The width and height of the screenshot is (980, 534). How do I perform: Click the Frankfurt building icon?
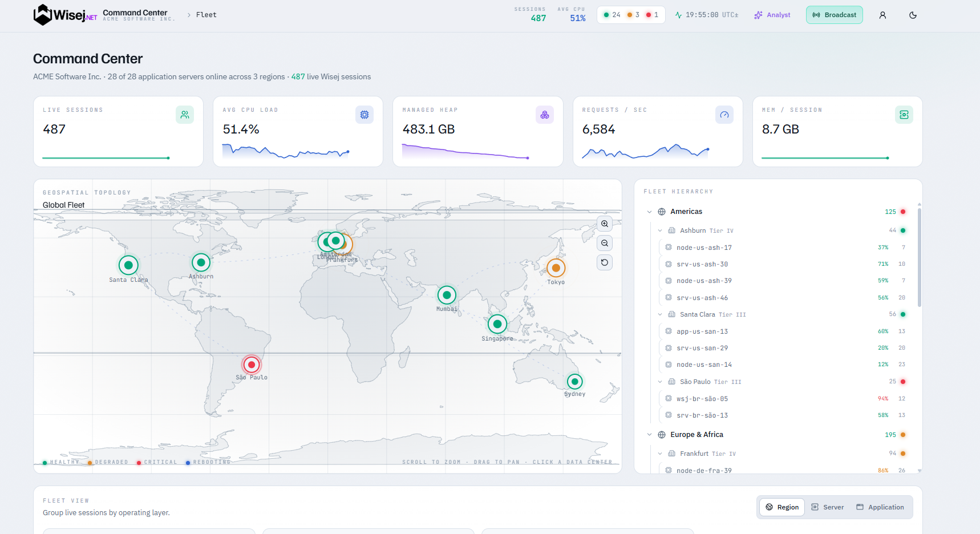[671, 454]
